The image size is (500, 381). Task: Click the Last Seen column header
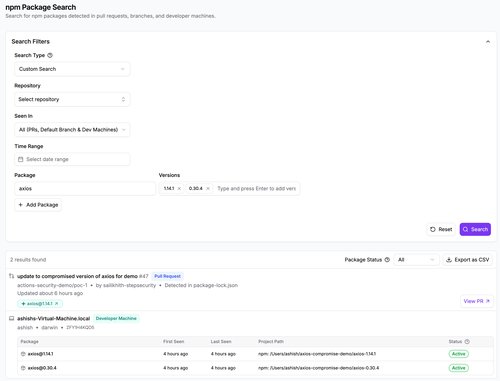pos(221,342)
